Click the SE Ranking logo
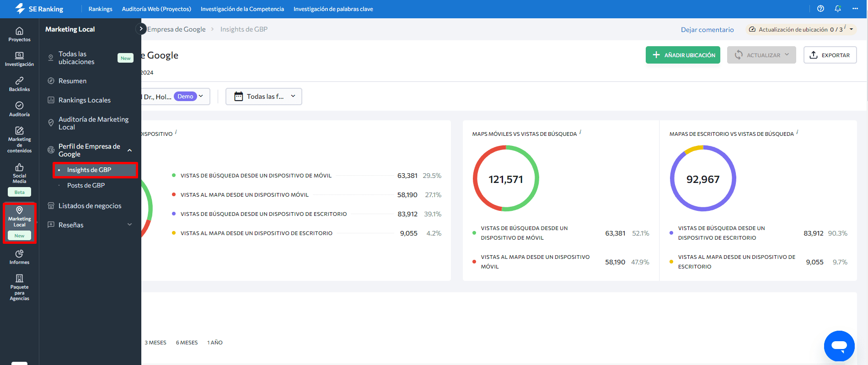The width and height of the screenshot is (868, 365). [39, 9]
